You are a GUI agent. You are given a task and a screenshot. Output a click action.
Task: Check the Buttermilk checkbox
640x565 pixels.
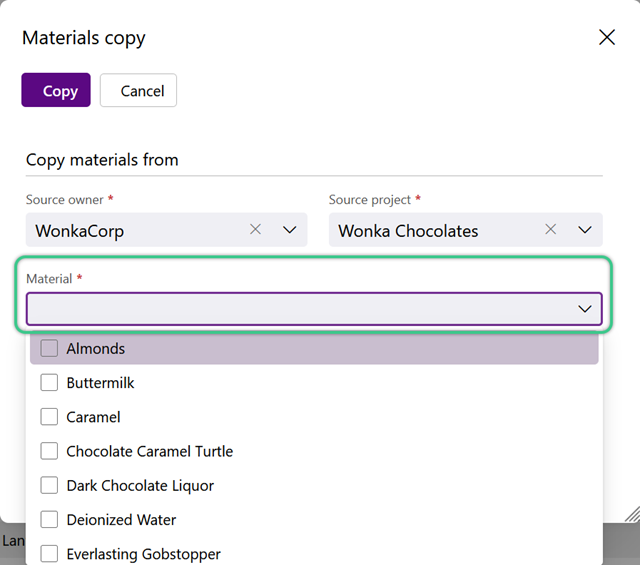[x=49, y=383]
